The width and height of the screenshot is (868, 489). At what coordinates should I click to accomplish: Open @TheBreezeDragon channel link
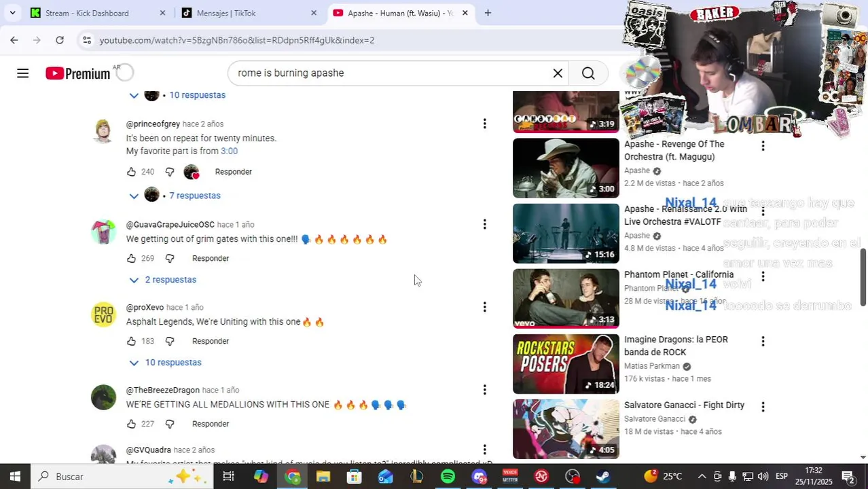[x=163, y=391]
